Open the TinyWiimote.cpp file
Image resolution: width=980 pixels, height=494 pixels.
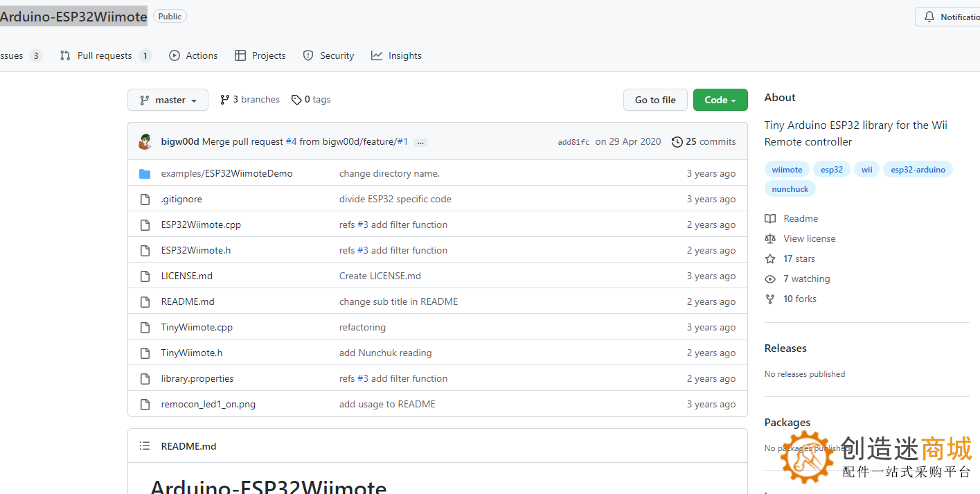(197, 327)
